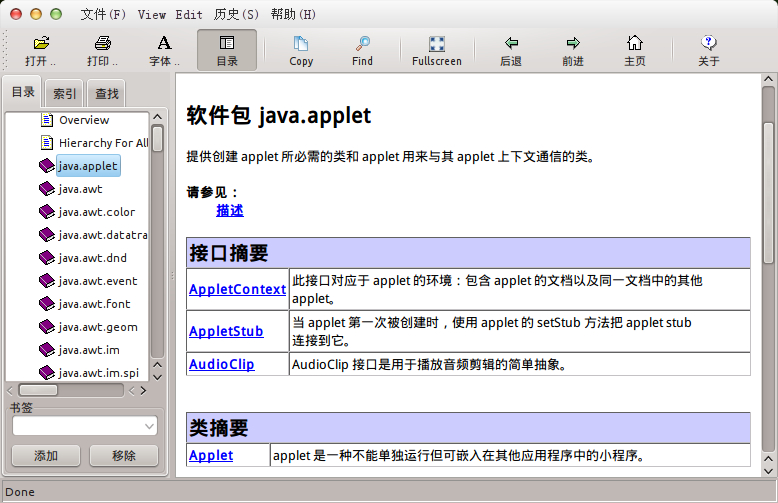Screen dimensions: 778x503
Task: Toggle the Contents (目录) toolbar button
Action: (227, 50)
